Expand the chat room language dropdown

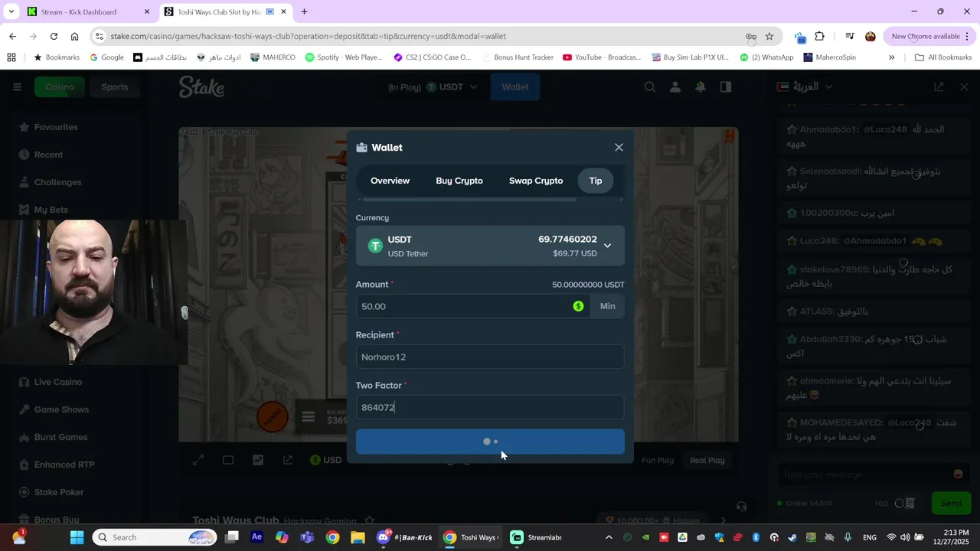tap(806, 86)
